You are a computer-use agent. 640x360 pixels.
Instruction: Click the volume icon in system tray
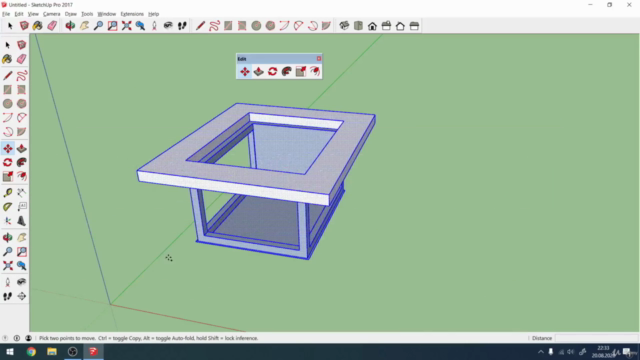571,351
